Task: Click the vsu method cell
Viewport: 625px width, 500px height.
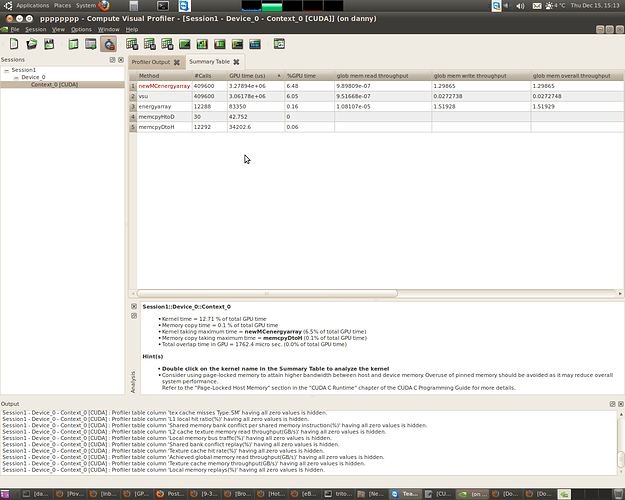Action: point(165,96)
